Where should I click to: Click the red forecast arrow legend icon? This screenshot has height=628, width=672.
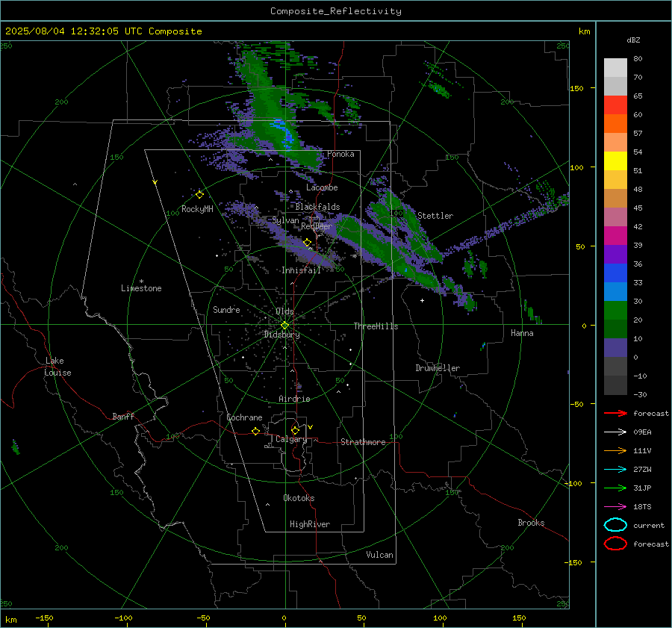(x=615, y=413)
